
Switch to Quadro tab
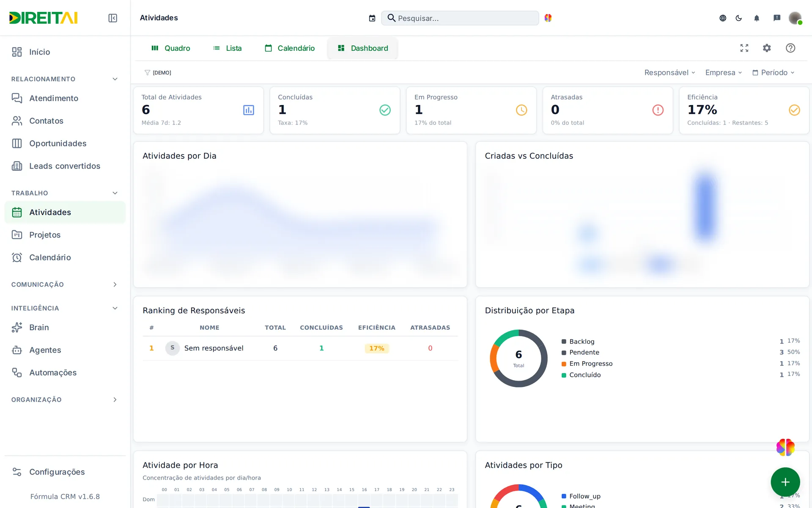pyautogui.click(x=171, y=48)
